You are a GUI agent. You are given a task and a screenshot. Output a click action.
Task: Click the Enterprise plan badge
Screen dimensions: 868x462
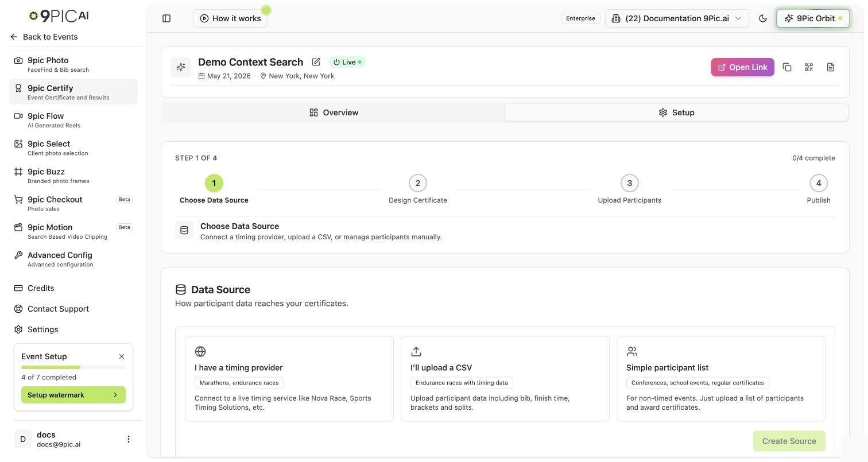[x=580, y=18]
